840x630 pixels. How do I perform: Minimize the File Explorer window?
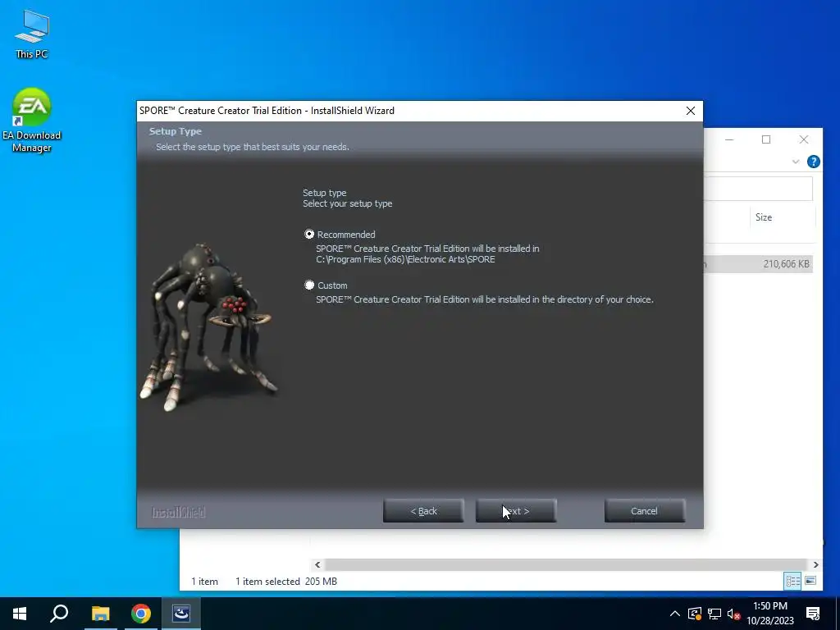(729, 139)
